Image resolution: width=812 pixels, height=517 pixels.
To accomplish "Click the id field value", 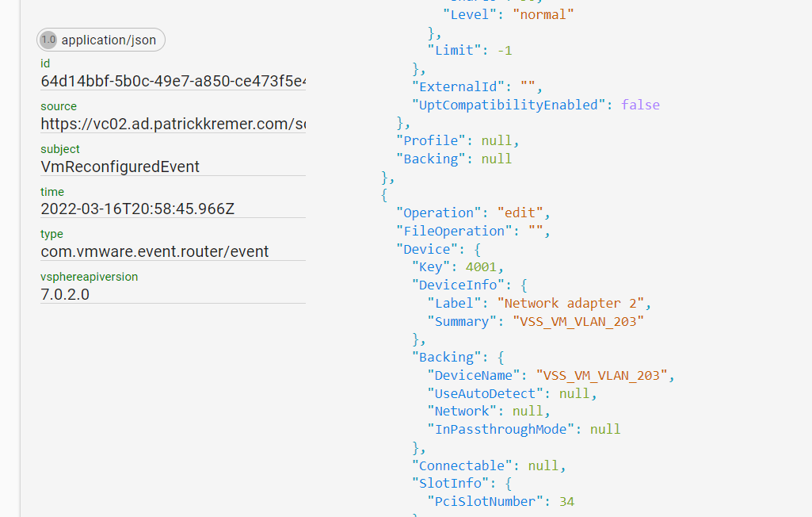I will (173, 81).
